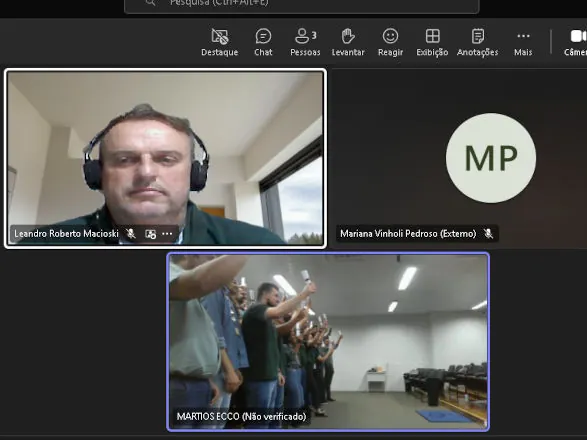587x440 pixels.
Task: Click the Mariana Vinholi Pedroso name label
Action: point(408,234)
